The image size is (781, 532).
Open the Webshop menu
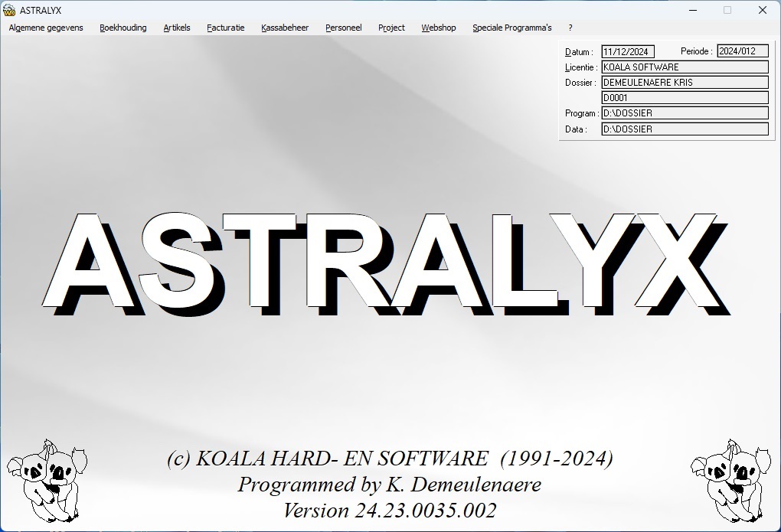pyautogui.click(x=439, y=28)
